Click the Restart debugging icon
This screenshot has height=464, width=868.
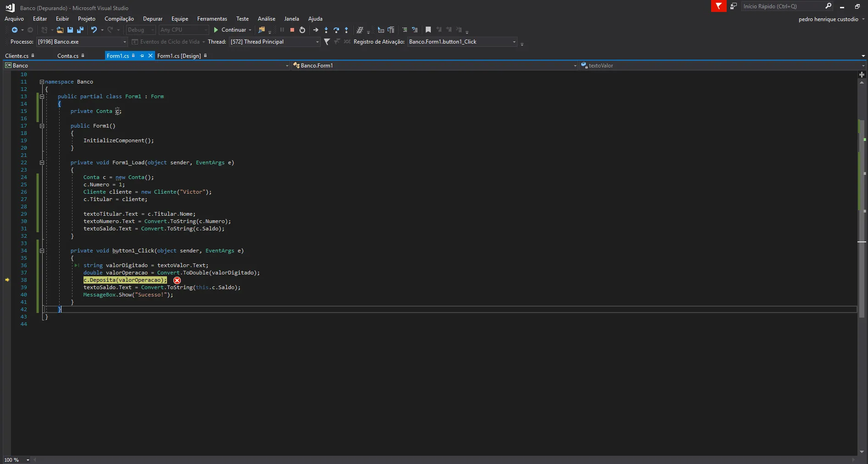click(x=302, y=30)
